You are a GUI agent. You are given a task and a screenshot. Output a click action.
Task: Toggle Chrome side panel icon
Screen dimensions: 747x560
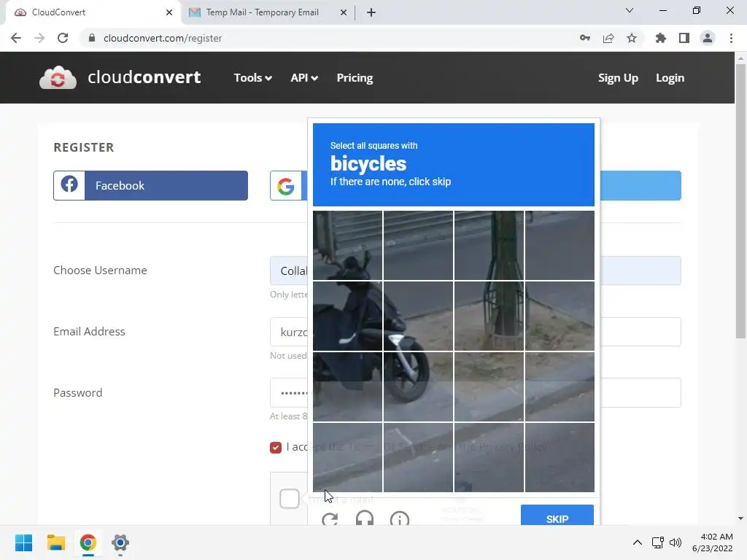point(684,38)
